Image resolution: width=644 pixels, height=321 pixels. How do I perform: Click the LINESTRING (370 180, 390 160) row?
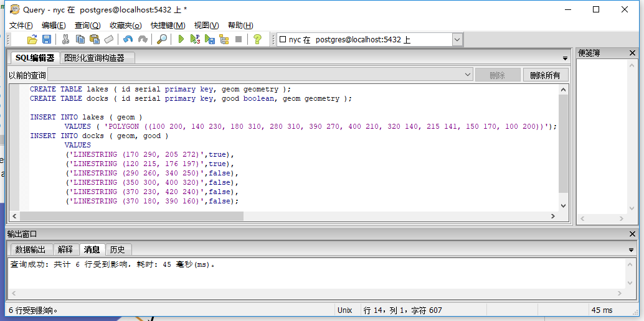[152, 201]
